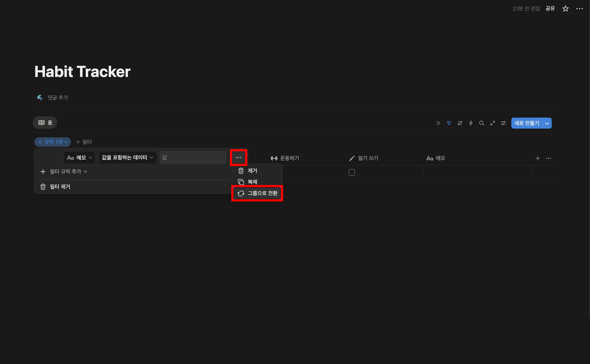
Task: Click the lightning bolt automation icon
Action: pos(471,123)
